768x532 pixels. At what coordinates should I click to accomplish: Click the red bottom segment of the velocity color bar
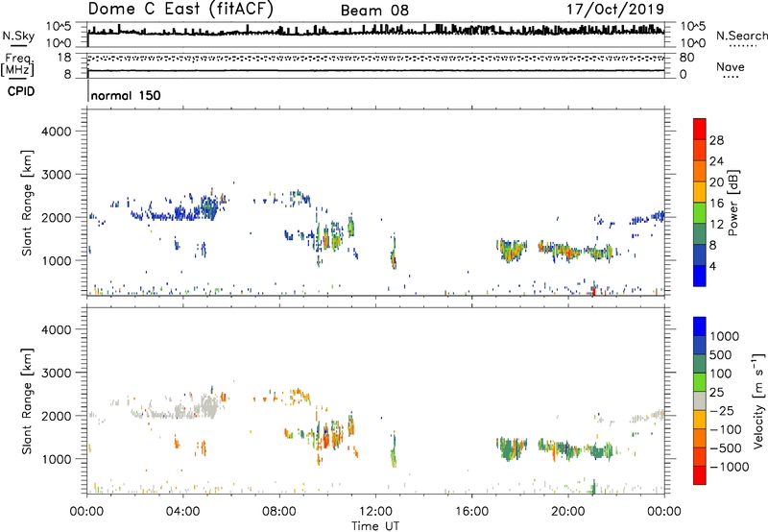point(700,475)
